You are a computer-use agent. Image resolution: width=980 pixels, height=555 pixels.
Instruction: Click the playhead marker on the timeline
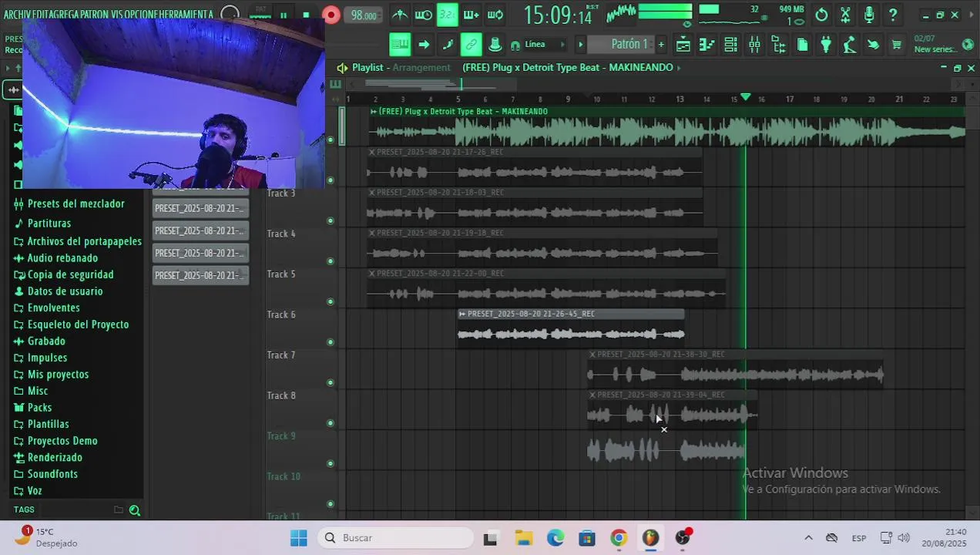click(x=745, y=97)
